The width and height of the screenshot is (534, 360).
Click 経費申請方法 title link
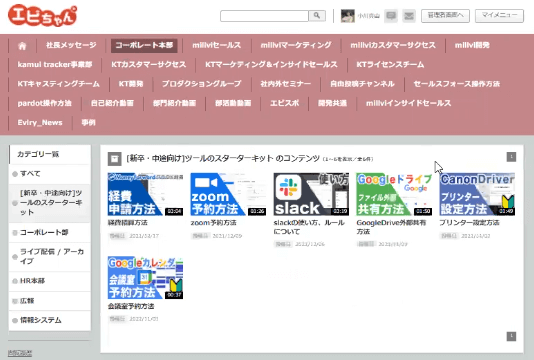[128, 223]
